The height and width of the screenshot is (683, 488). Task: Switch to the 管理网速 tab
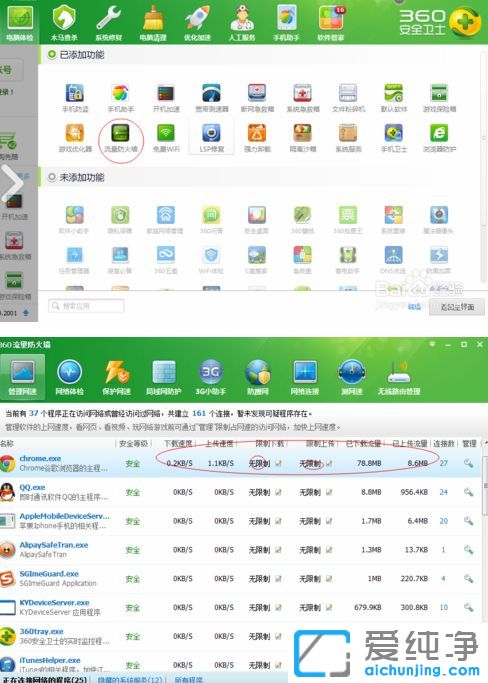(x=22, y=377)
